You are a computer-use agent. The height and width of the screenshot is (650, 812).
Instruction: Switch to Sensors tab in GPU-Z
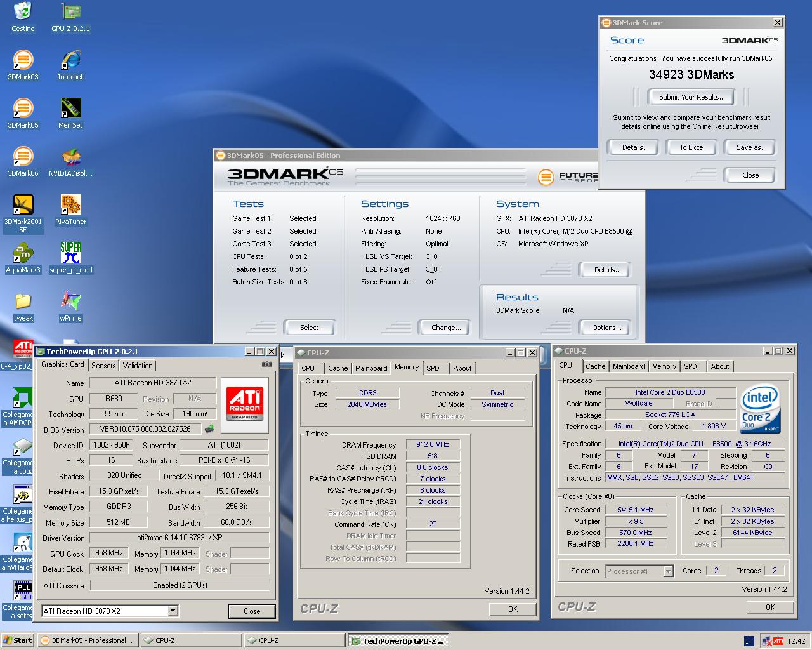[103, 366]
